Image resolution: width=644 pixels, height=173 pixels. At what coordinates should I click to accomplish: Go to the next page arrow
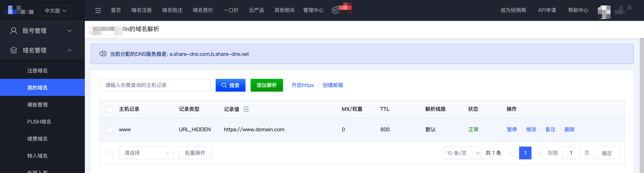(539, 153)
